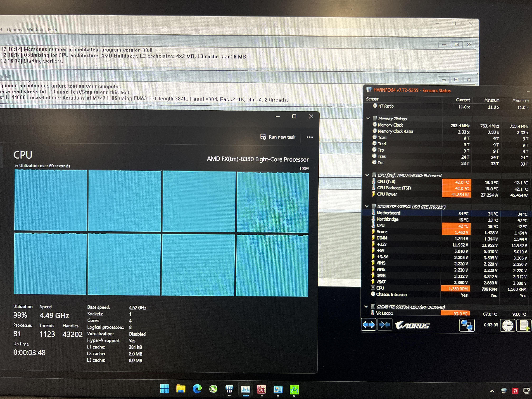This screenshot has height=399, width=532.
Task: Switch to HWiNFO via its taskbar icon
Action: click(229, 389)
